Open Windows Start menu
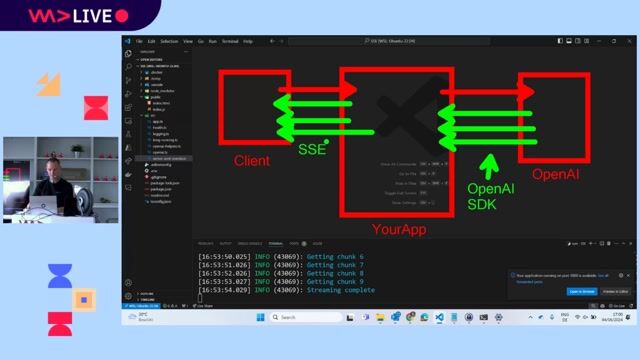The image size is (640, 360). point(260,317)
